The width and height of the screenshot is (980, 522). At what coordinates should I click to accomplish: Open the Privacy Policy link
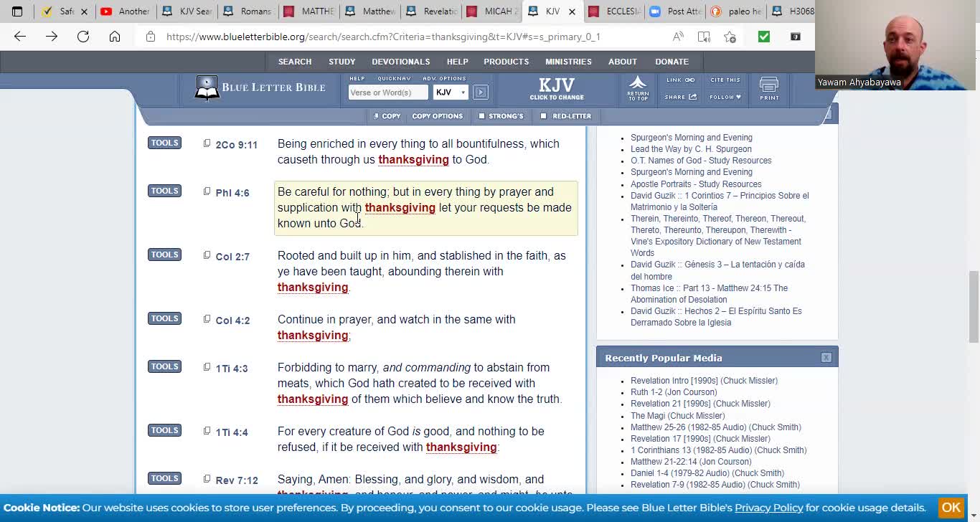(x=768, y=508)
